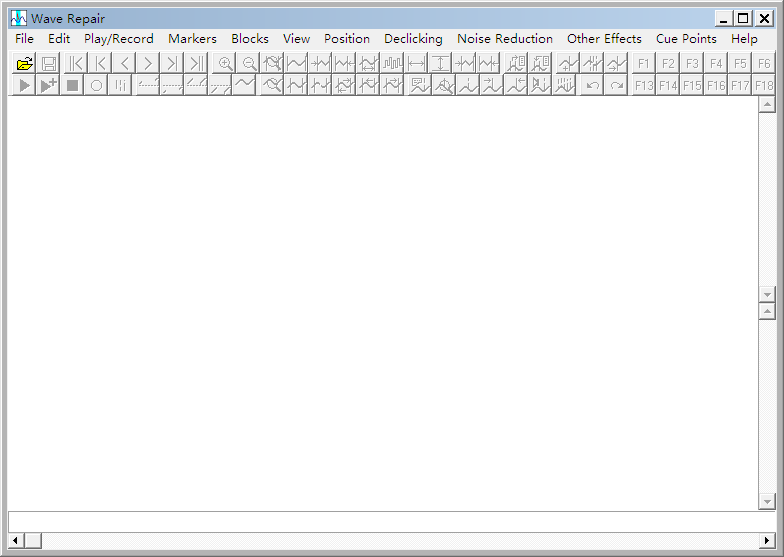Click the F15 toolbar button
Image resolution: width=784 pixels, height=557 pixels.
(692, 85)
